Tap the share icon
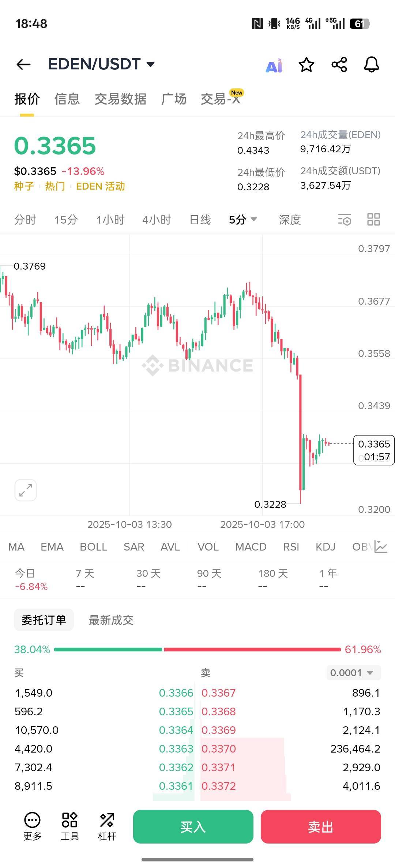The image size is (395, 868). [339, 65]
